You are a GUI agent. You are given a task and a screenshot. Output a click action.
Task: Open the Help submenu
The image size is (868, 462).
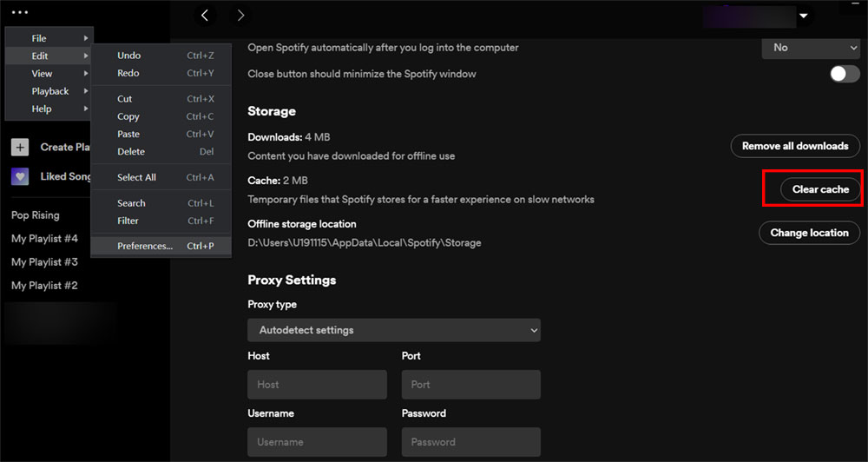(x=49, y=109)
